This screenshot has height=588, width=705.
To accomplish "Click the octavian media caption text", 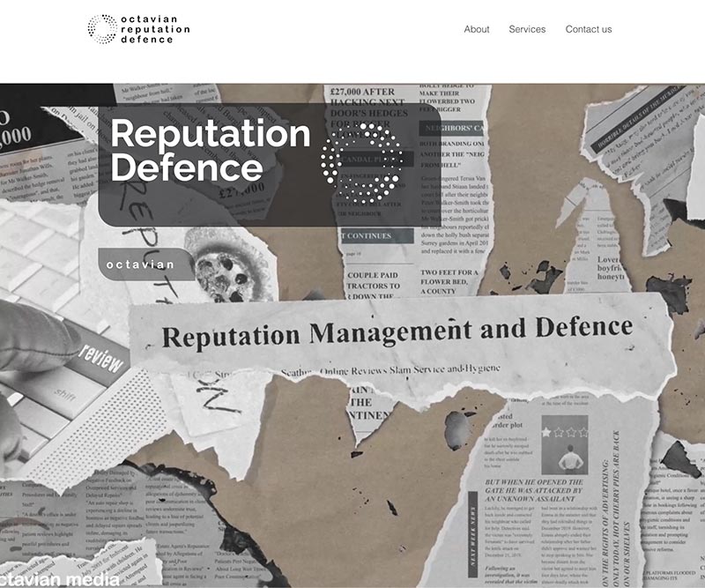I will [59, 579].
